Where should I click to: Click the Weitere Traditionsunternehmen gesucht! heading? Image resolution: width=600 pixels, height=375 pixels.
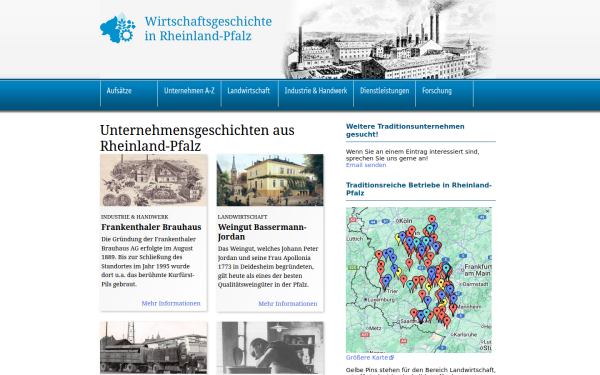[405, 130]
